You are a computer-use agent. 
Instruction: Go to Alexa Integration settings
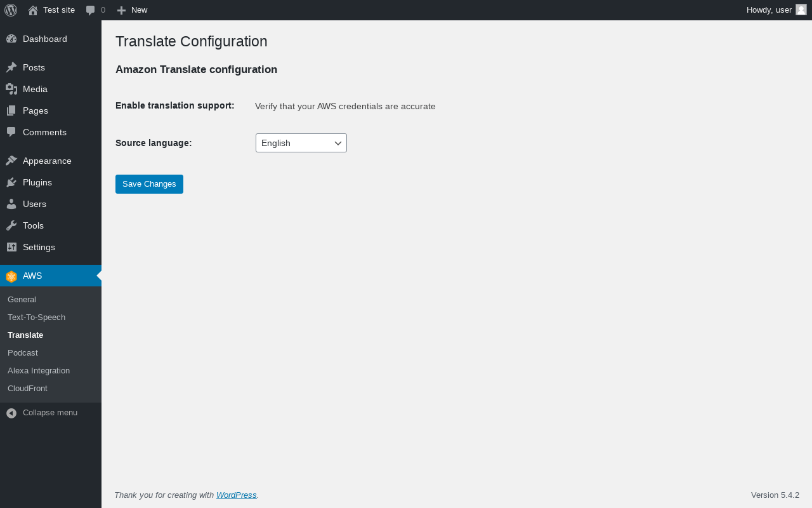pyautogui.click(x=39, y=370)
